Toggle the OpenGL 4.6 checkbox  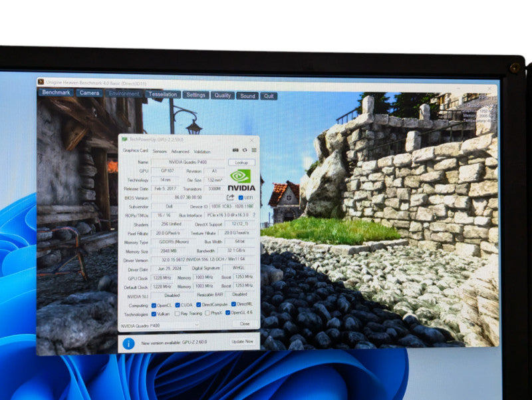(x=227, y=313)
